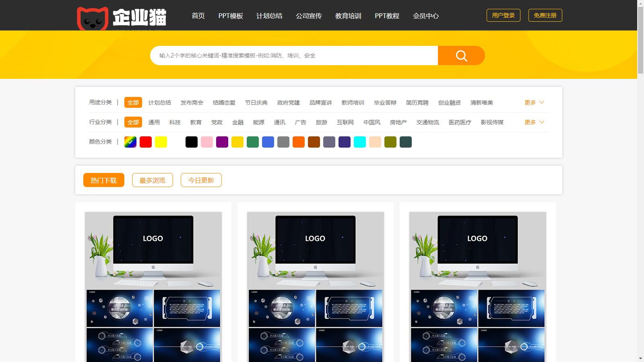The width and height of the screenshot is (644, 362).
Task: Click the keyword search input field
Action: point(294,56)
